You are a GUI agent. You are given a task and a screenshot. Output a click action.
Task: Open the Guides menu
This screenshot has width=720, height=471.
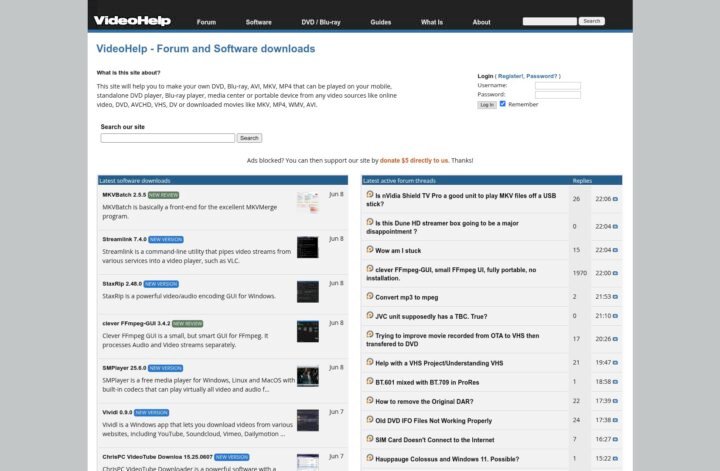[x=381, y=22]
